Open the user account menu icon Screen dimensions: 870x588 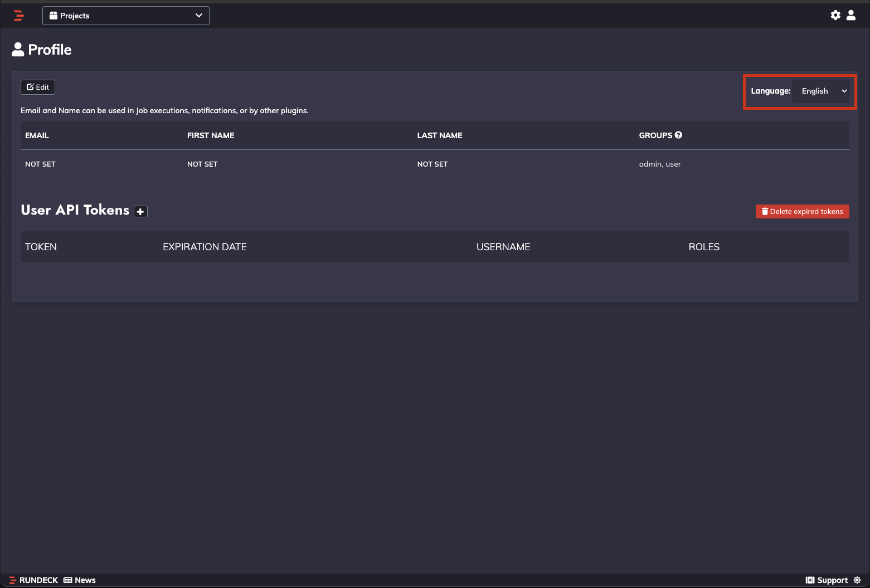(851, 15)
